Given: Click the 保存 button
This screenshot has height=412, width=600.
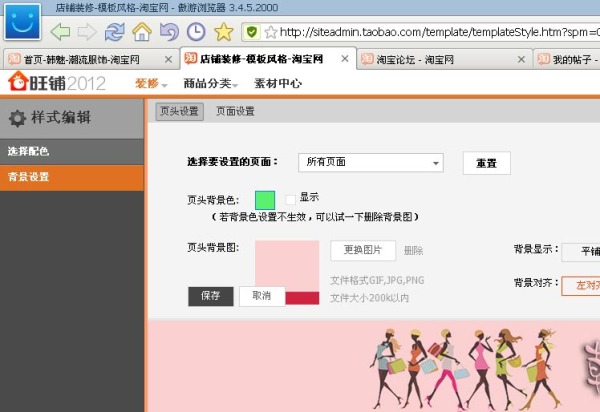Looking at the screenshot, I should tap(210, 296).
